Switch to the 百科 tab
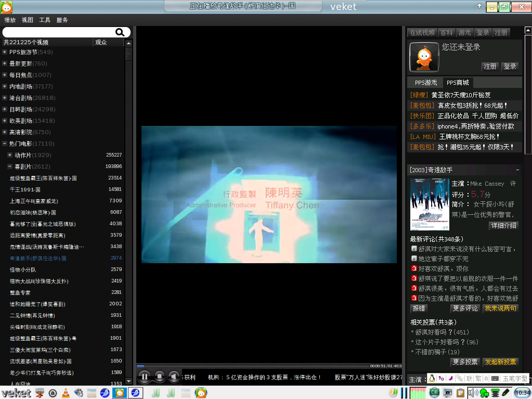The height and width of the screenshot is (399, 532). pyautogui.click(x=447, y=33)
